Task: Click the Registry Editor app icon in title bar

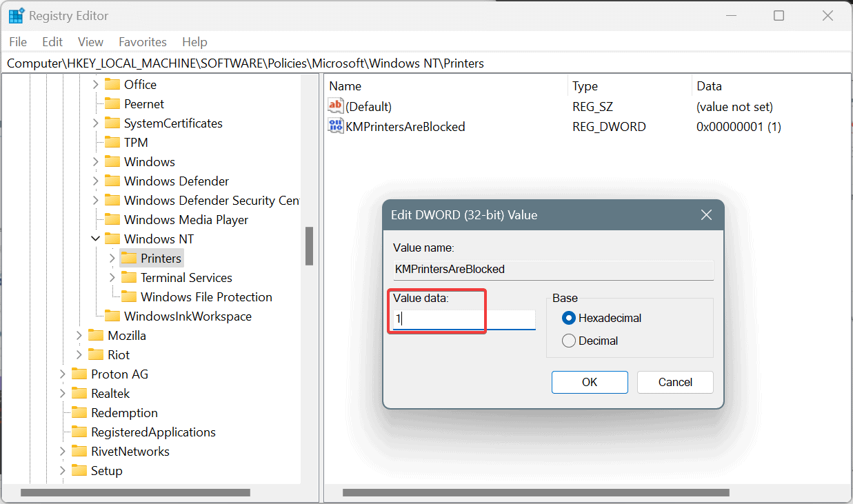Action: (17, 15)
